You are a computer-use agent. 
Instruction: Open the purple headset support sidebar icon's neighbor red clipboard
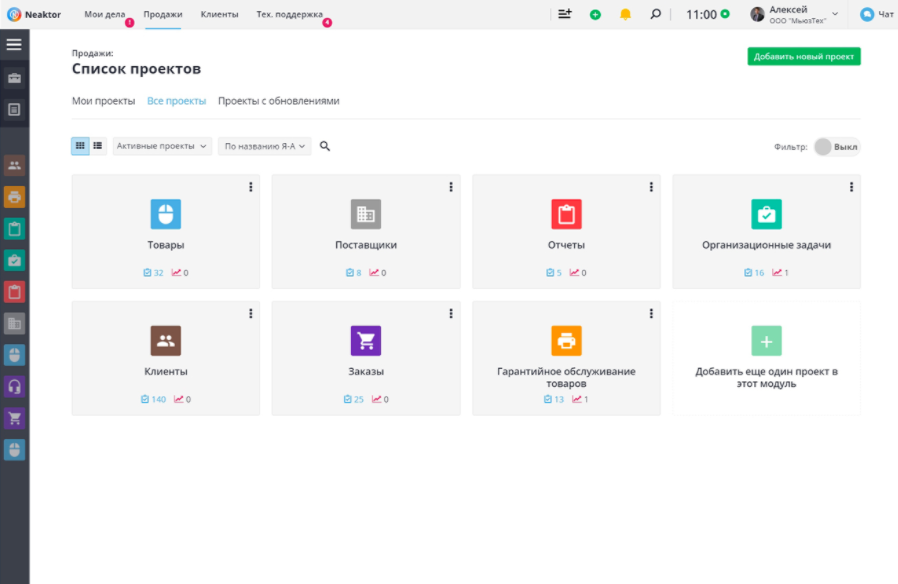coord(14,292)
